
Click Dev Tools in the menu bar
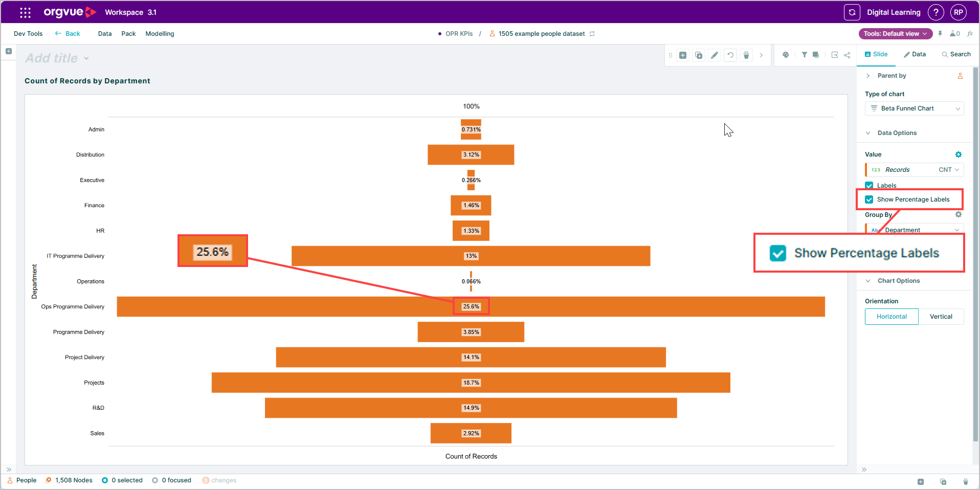pyautogui.click(x=28, y=34)
